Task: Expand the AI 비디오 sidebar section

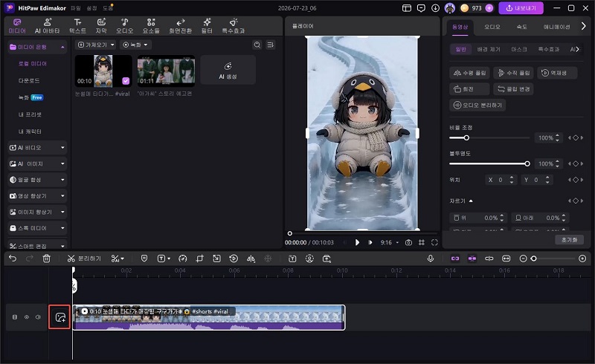Action: (x=37, y=148)
